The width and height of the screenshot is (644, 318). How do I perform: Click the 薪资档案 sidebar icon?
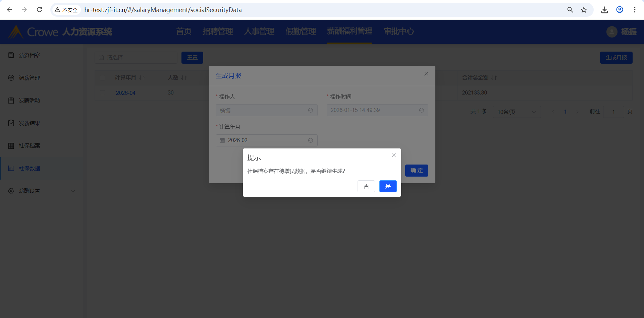click(11, 55)
